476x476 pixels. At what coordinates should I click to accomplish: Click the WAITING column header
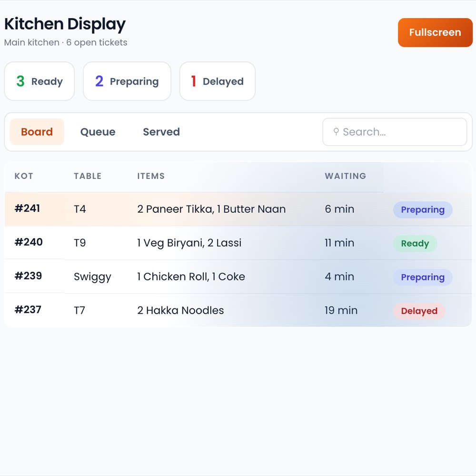click(346, 176)
